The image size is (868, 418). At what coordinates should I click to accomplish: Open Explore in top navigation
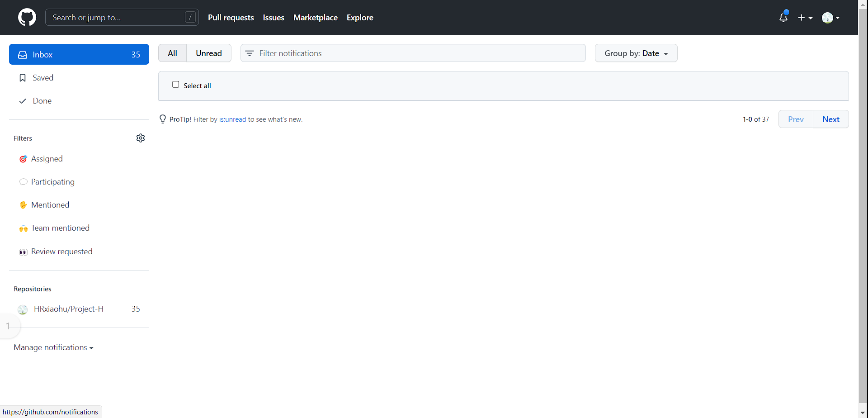click(360, 18)
